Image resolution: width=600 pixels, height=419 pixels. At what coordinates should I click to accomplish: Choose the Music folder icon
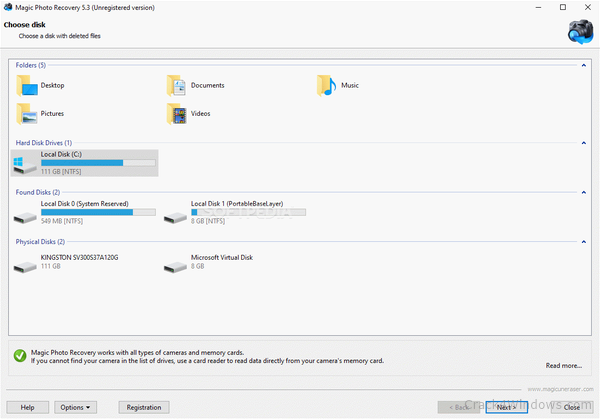click(326, 85)
